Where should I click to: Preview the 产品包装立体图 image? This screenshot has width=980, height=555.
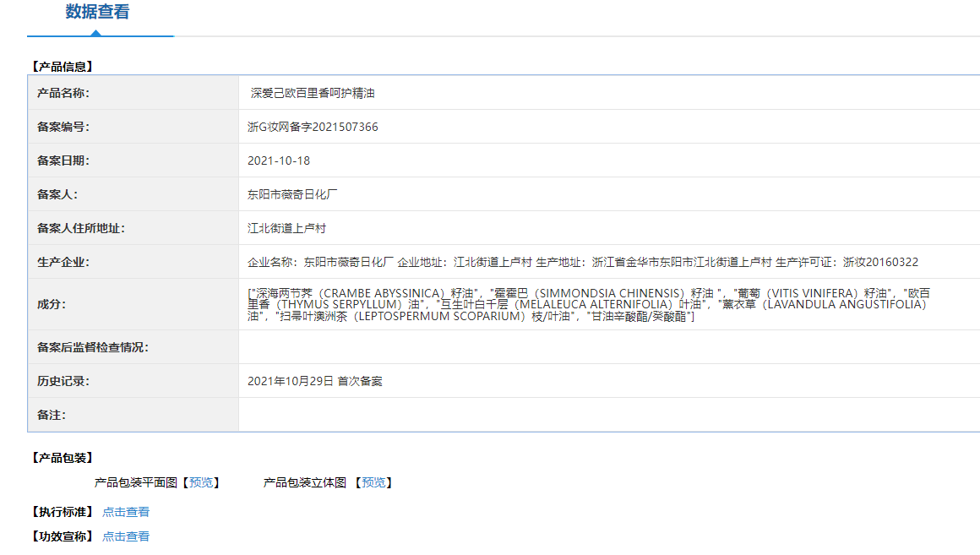click(x=373, y=482)
